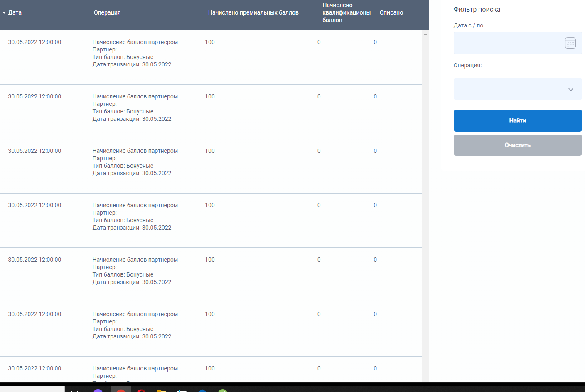This screenshot has width=585, height=392.
Task: Click the green round taskbar icon
Action: pos(223,390)
